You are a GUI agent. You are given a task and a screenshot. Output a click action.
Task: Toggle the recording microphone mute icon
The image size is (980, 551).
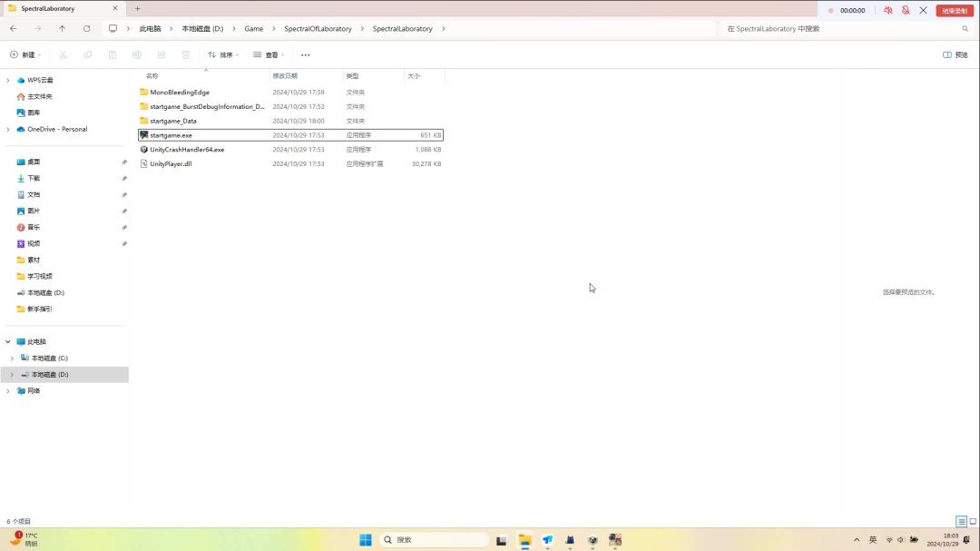[906, 10]
